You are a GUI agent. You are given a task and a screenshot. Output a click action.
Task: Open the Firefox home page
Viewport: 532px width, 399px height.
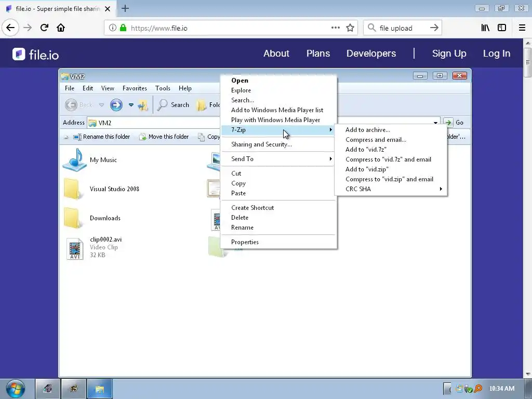click(x=61, y=28)
